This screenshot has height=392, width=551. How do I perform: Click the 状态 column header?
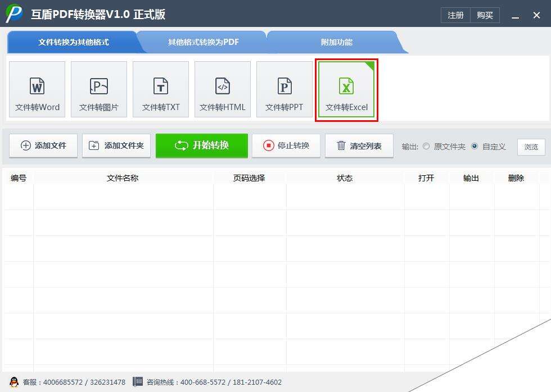[x=345, y=178]
